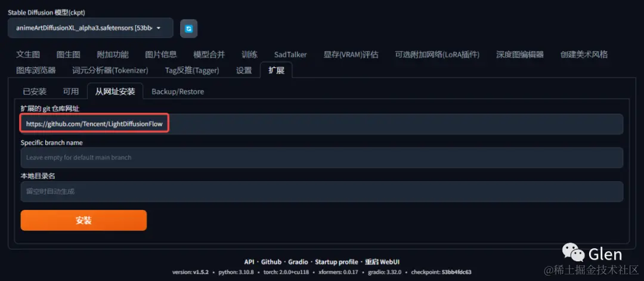Focus the 本地目录名 input field
The height and width of the screenshot is (281, 644).
tap(321, 192)
